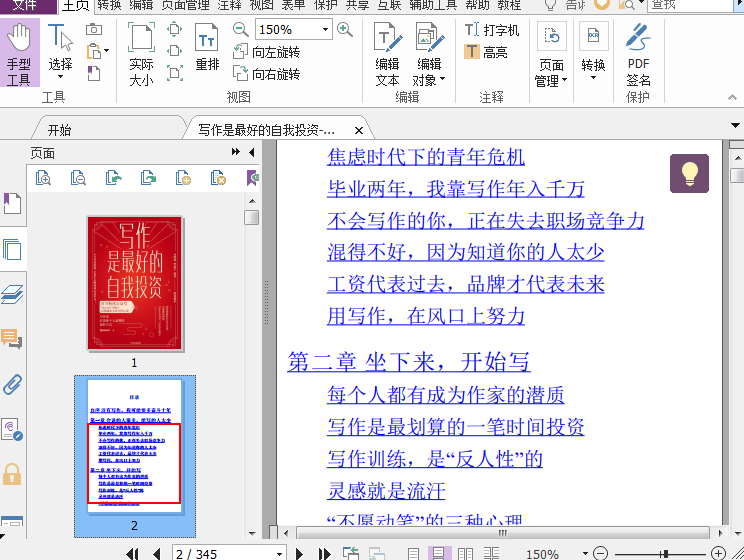Screen dimensions: 744x560
Task: Select the page 1 cover thumbnail
Action: click(x=135, y=283)
